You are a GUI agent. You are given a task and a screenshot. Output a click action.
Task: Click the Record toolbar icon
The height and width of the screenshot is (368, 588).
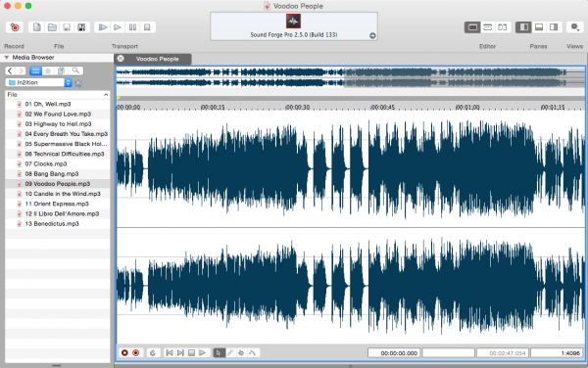15,27
